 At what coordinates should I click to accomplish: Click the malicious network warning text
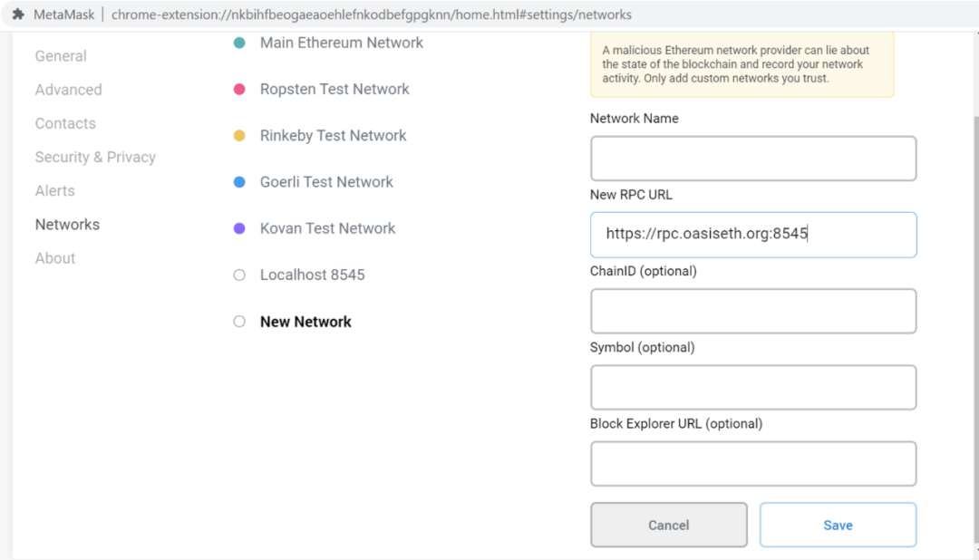(x=736, y=64)
